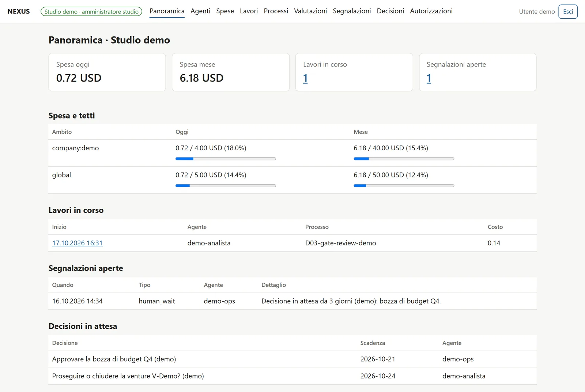The height and width of the screenshot is (392, 585).
Task: Open the Valutazioni tab
Action: [310, 11]
